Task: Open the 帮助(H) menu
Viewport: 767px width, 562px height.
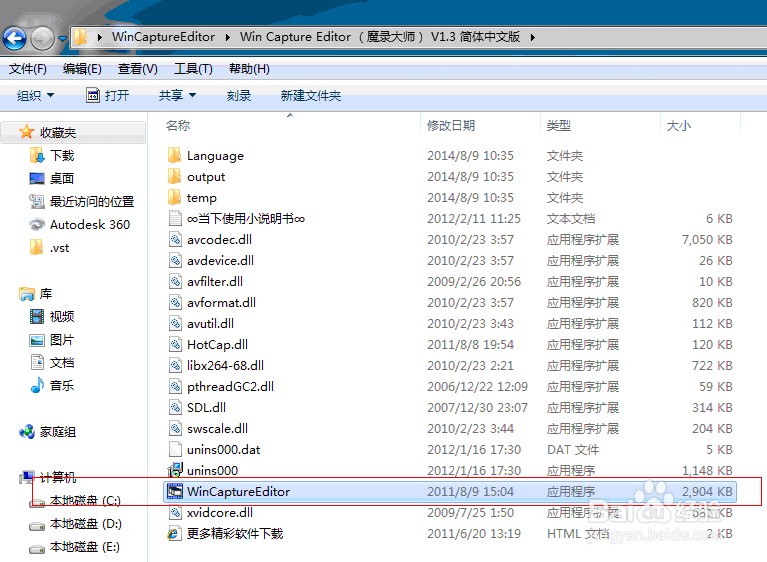Action: coord(249,69)
